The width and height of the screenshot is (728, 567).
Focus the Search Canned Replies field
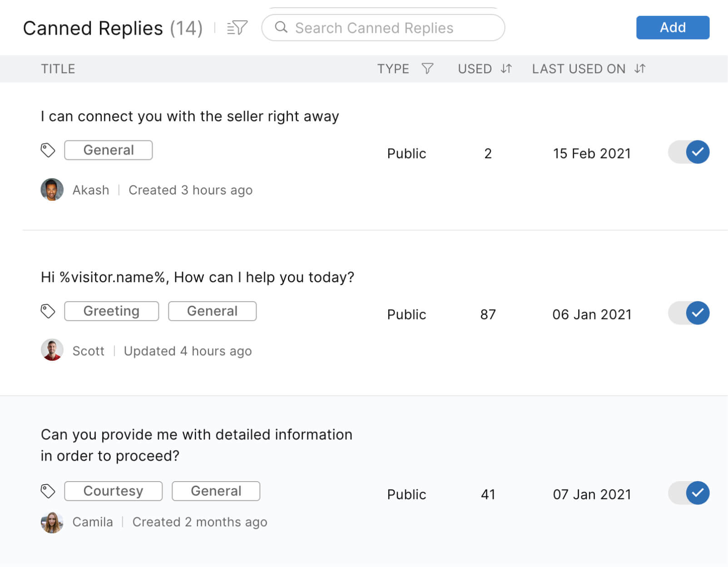click(391, 28)
